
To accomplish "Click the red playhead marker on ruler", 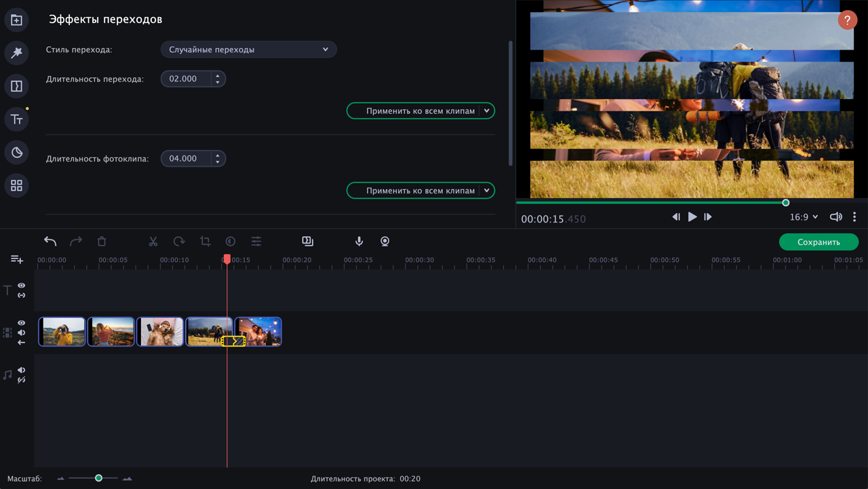I will [x=227, y=259].
